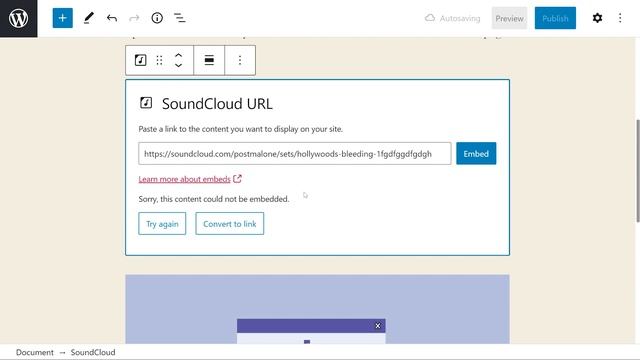The width and height of the screenshot is (640, 360).
Task: Publish the post
Action: (555, 18)
